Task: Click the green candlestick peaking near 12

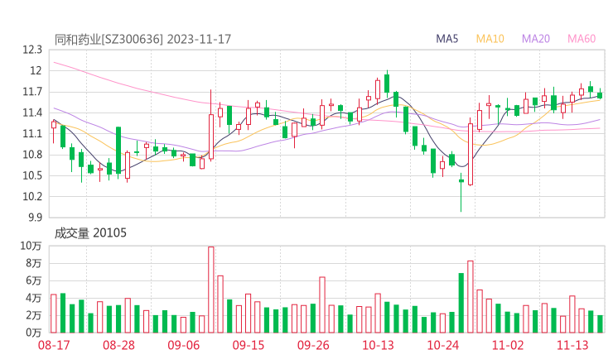Action: coord(387,84)
